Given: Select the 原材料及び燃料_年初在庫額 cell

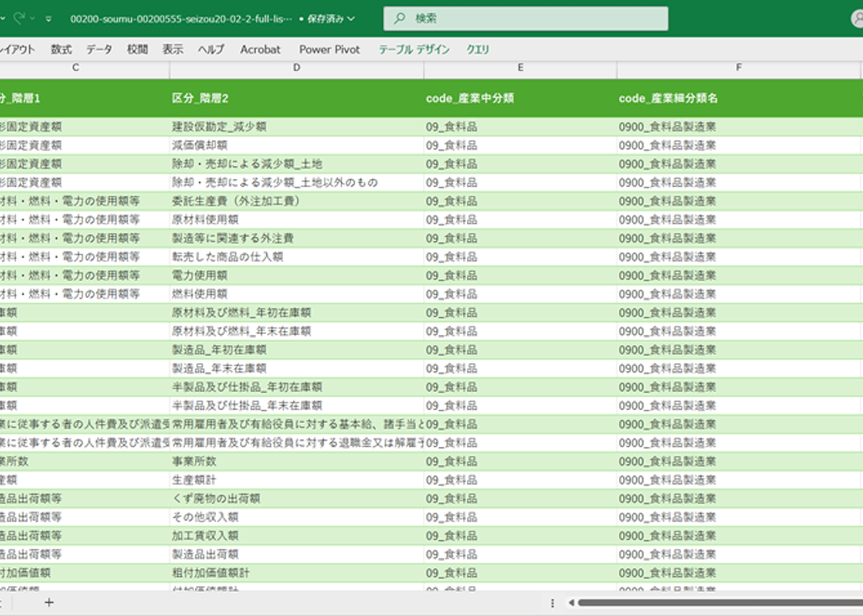Looking at the screenshot, I should point(297,313).
